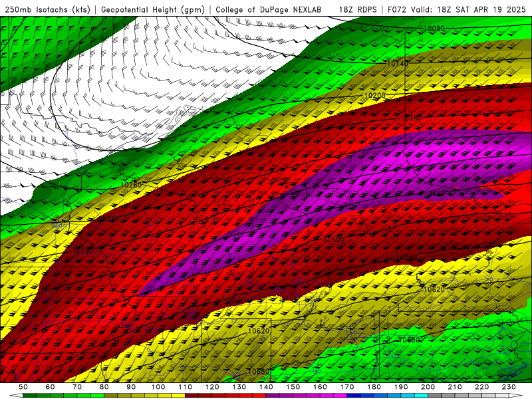Click the 10140 height contour label
Image resolution: width=532 pixels, height=399 pixels.
398,63
